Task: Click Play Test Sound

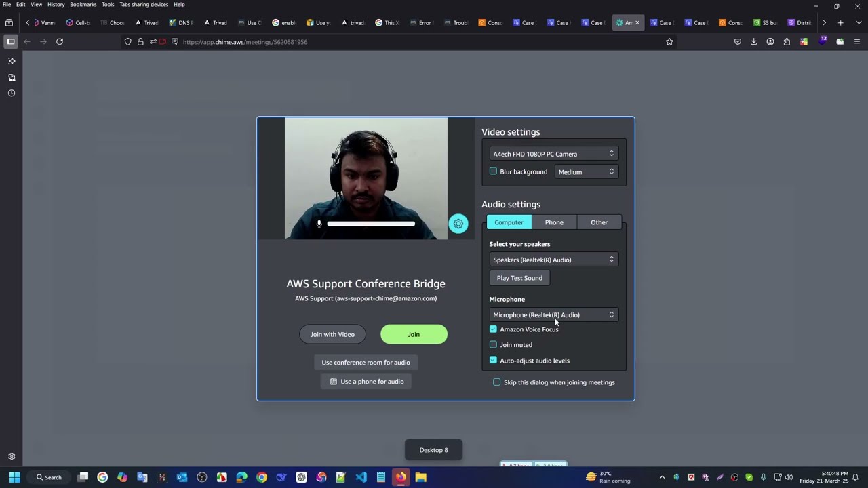Action: 519,278
